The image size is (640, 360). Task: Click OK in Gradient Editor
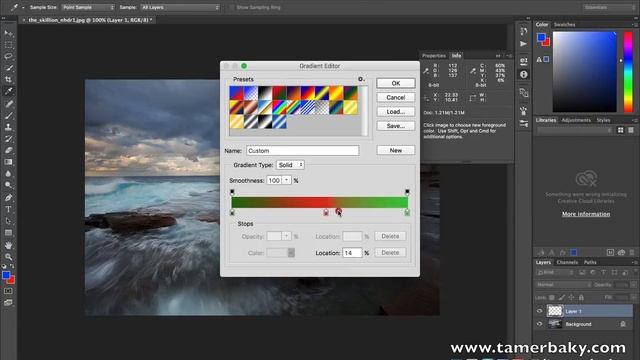pos(396,83)
